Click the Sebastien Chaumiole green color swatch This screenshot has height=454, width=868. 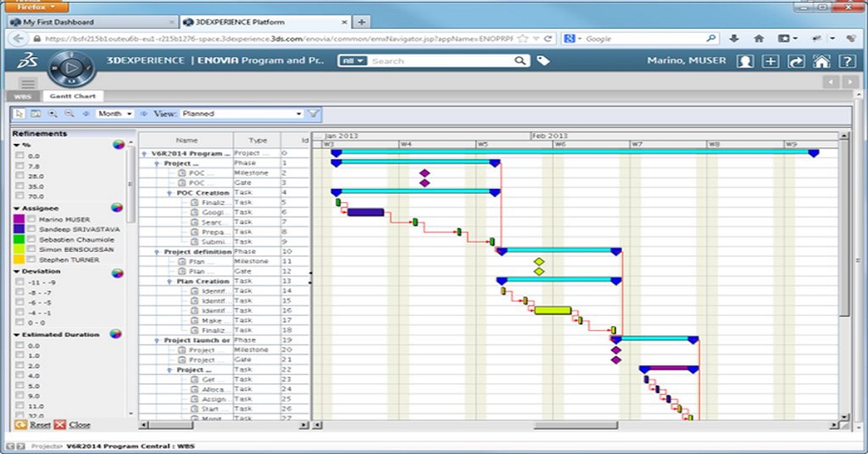(20, 239)
